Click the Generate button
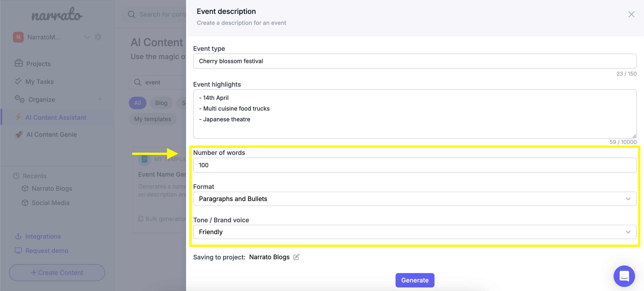The width and height of the screenshot is (644, 291). (415, 280)
